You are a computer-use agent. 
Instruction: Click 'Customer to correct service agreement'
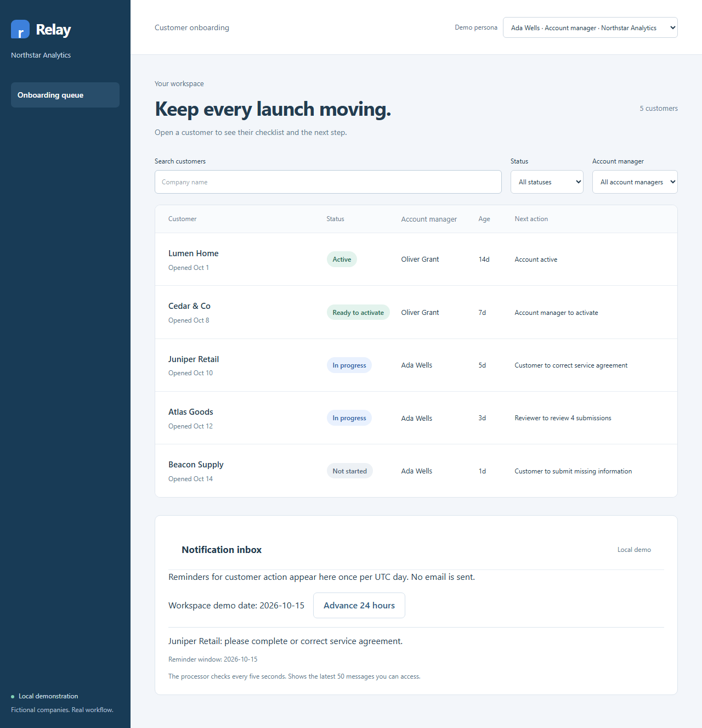click(x=571, y=365)
